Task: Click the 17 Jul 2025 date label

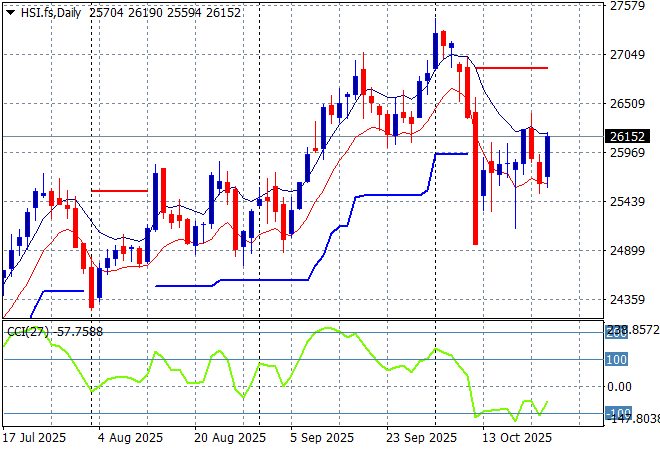Action: (x=35, y=438)
